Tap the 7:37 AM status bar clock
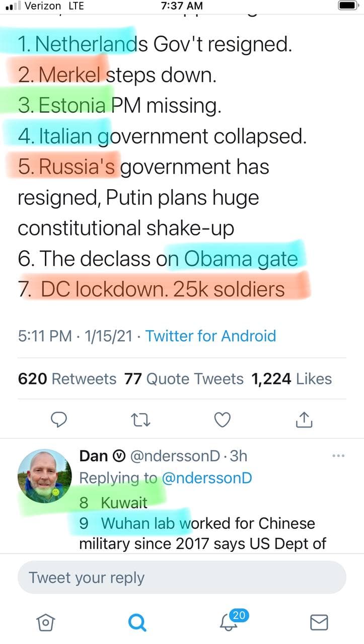 182,6
